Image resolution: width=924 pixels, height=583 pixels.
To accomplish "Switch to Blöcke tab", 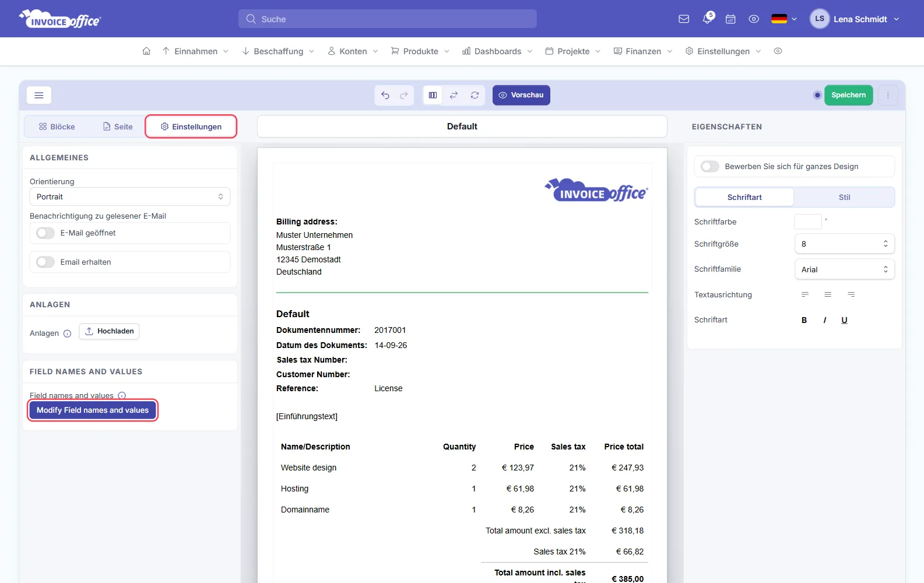I will tap(57, 127).
